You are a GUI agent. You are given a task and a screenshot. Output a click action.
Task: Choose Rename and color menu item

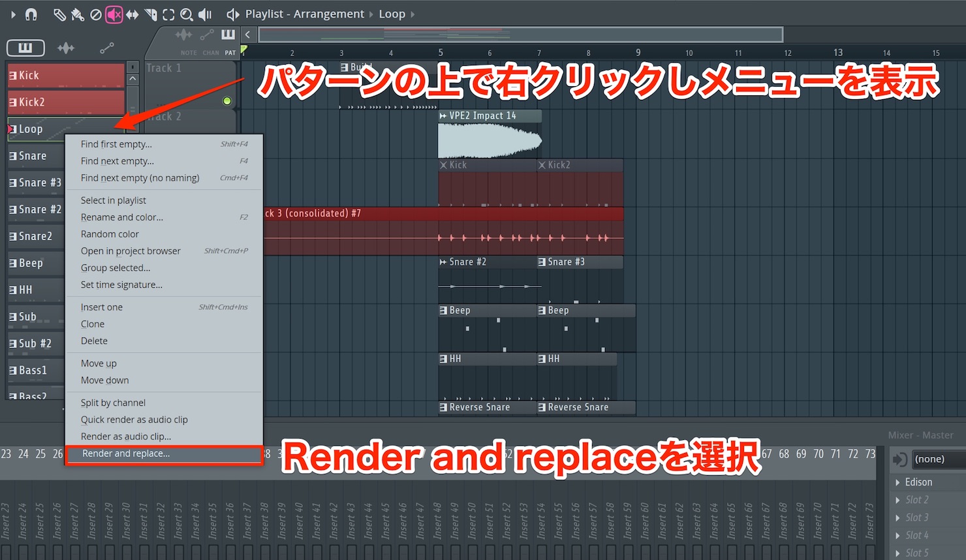[x=164, y=217]
